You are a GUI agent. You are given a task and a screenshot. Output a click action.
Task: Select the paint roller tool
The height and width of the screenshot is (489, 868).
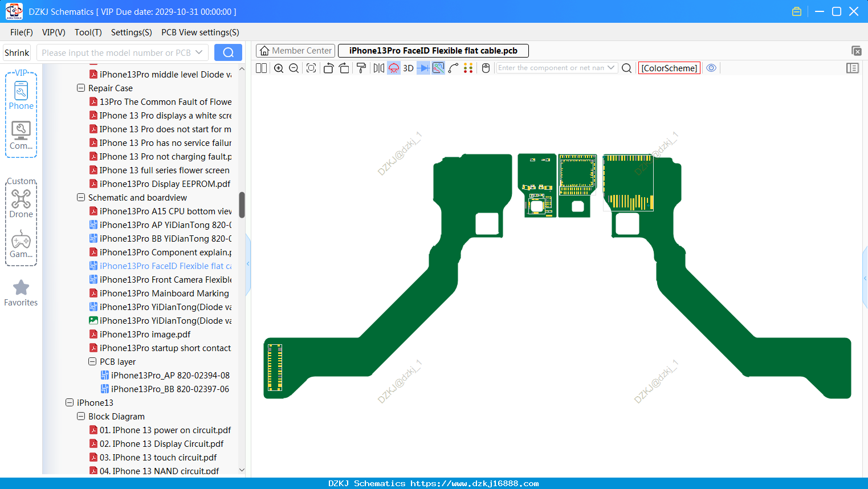click(x=361, y=68)
